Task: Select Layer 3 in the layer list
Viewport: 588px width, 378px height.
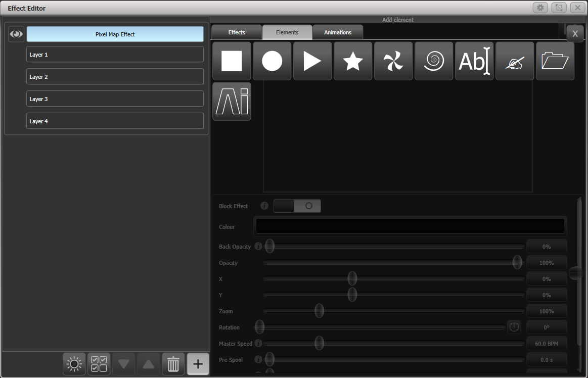Action: pyautogui.click(x=115, y=99)
